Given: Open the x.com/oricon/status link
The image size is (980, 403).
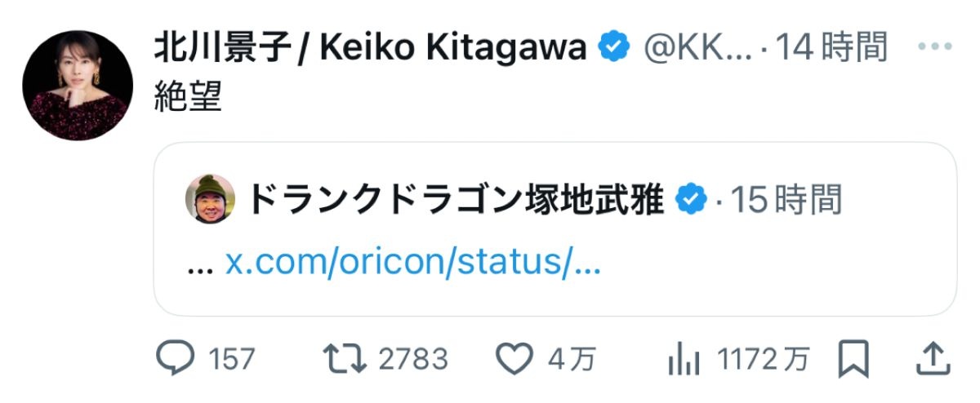Looking at the screenshot, I should [413, 263].
